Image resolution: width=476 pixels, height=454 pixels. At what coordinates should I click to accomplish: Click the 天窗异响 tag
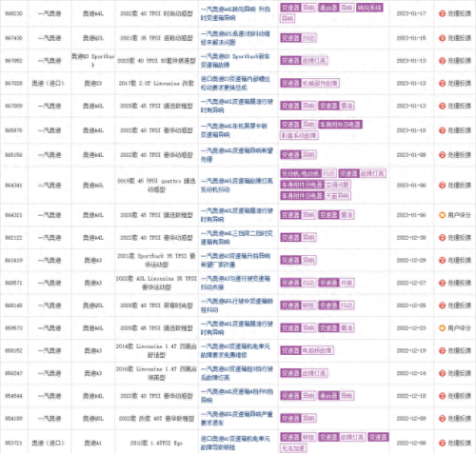pos(337,196)
